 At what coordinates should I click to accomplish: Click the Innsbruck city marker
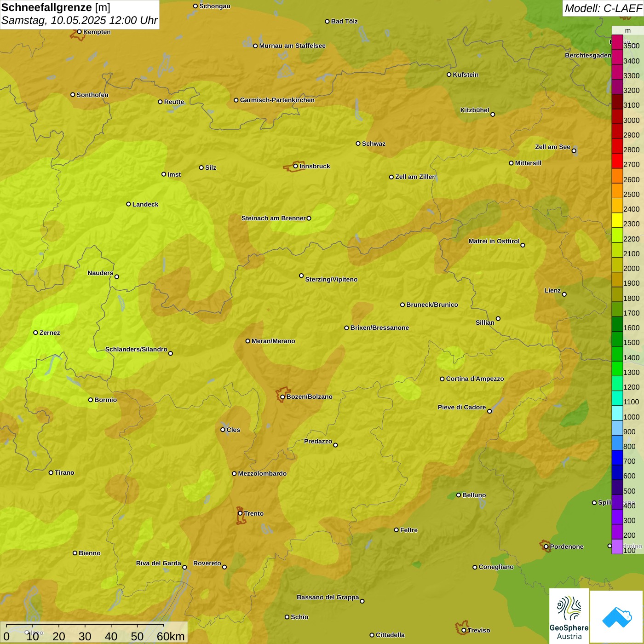(296, 166)
